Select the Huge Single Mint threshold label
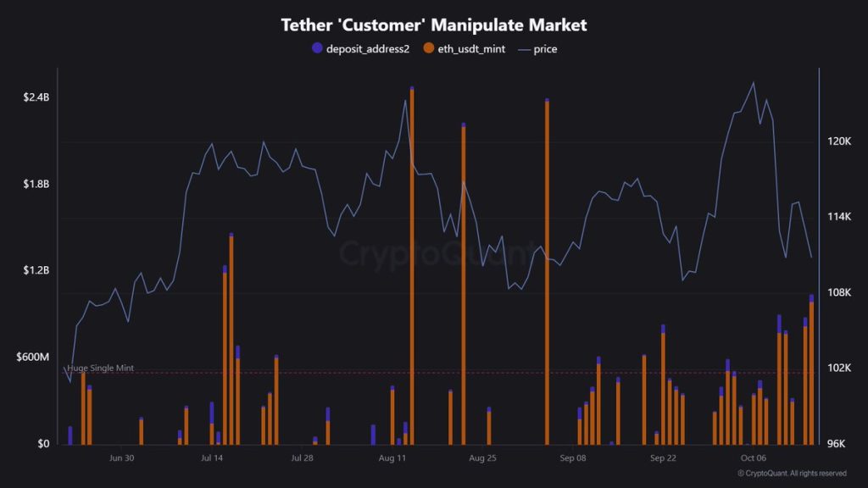The image size is (868, 488). 100,368
